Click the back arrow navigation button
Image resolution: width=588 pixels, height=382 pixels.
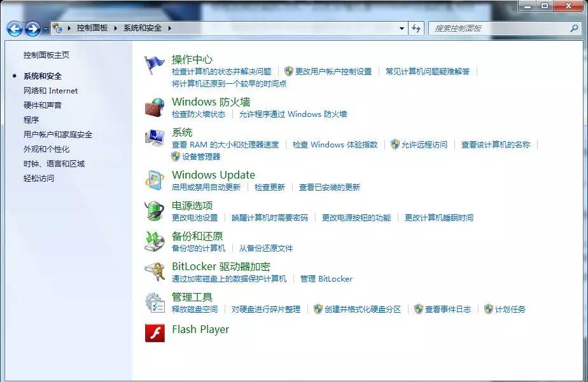[15, 29]
